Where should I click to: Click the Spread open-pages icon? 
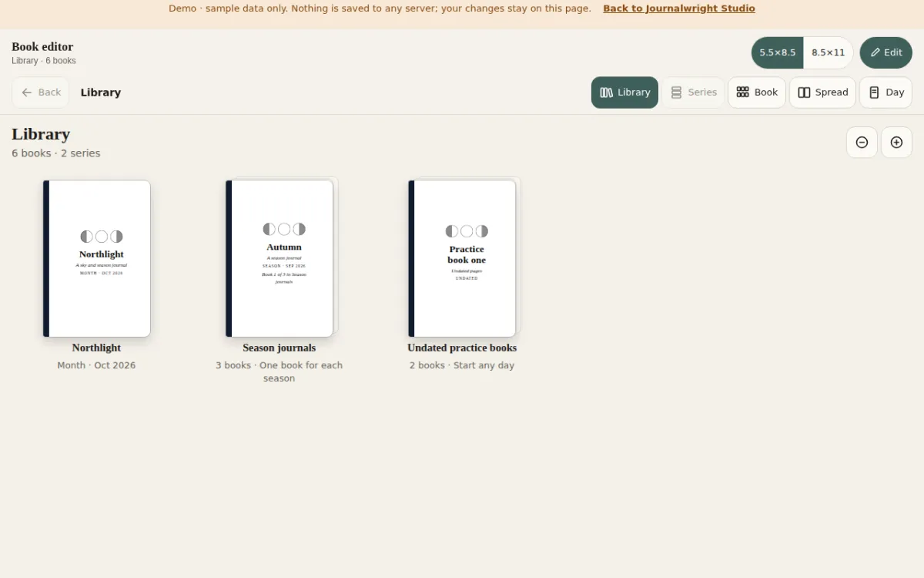point(804,92)
